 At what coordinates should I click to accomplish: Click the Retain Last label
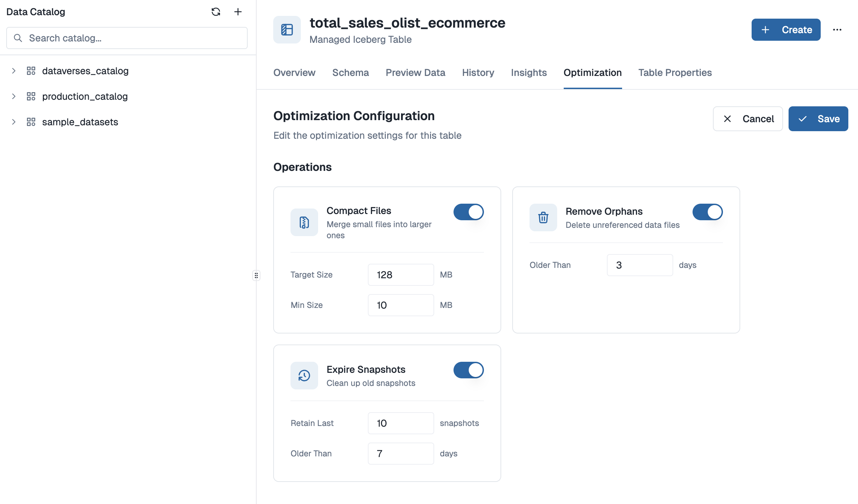coord(312,423)
